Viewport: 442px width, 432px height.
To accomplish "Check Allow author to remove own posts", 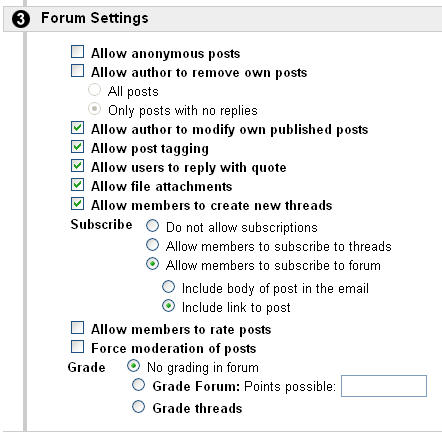I will pyautogui.click(x=77, y=71).
